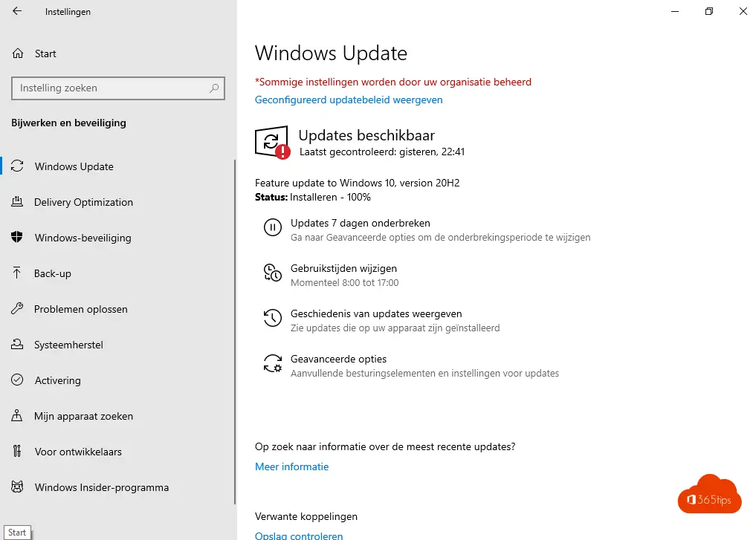This screenshot has height=540, width=756.
Task: Go back using the back arrow
Action: (17, 11)
